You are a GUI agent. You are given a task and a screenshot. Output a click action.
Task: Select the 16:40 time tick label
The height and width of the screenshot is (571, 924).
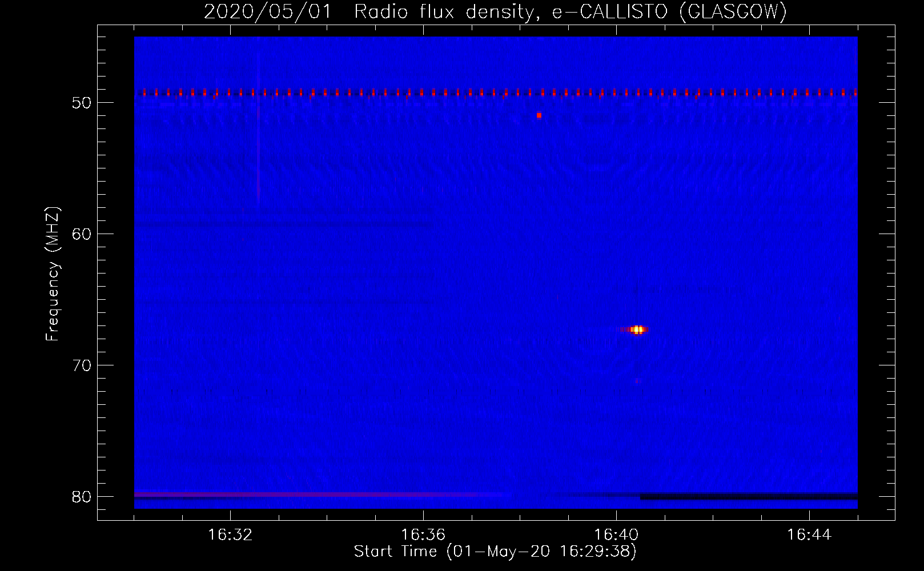point(616,535)
